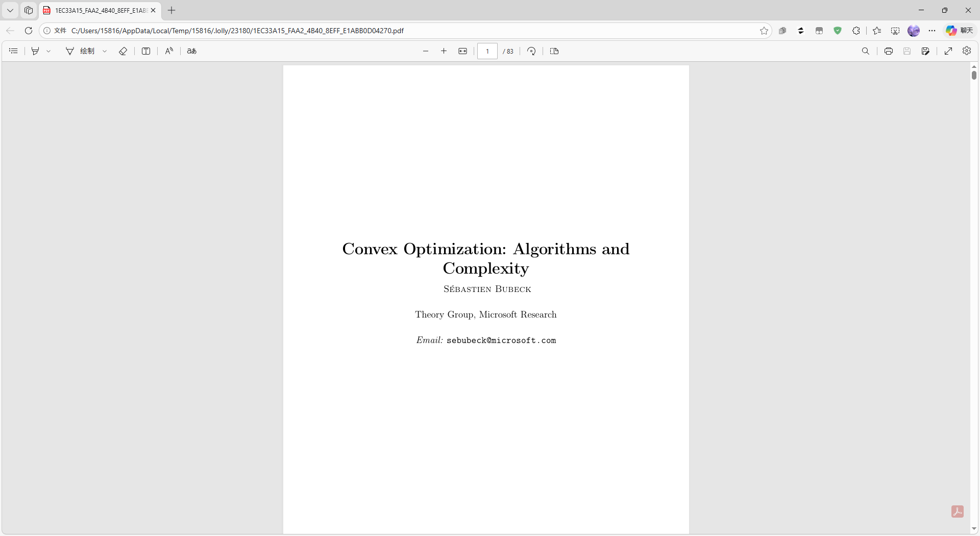
Task: Zoom in on the PDF
Action: tap(444, 51)
